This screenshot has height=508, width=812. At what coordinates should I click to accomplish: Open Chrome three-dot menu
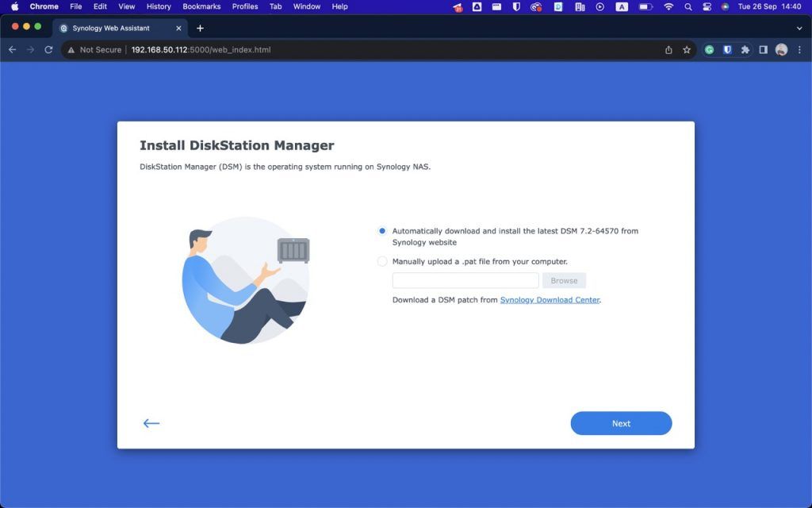[799, 50]
